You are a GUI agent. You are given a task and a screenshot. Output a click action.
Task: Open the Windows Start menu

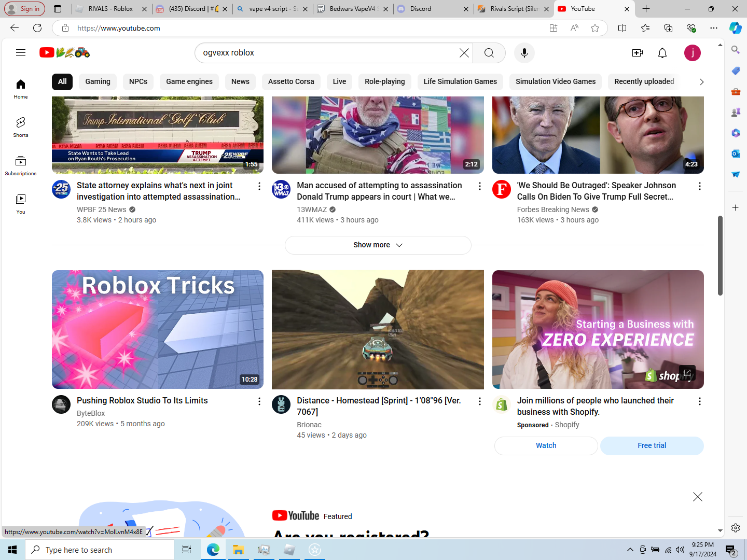[12, 550]
